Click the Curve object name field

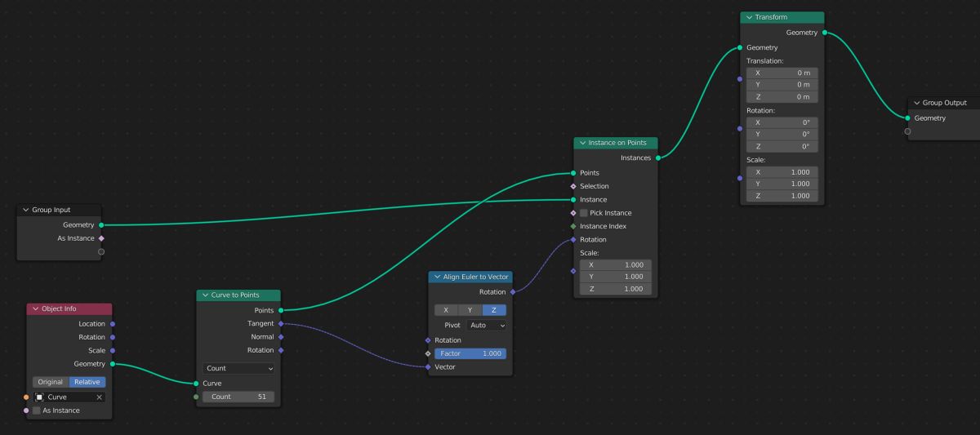click(69, 397)
